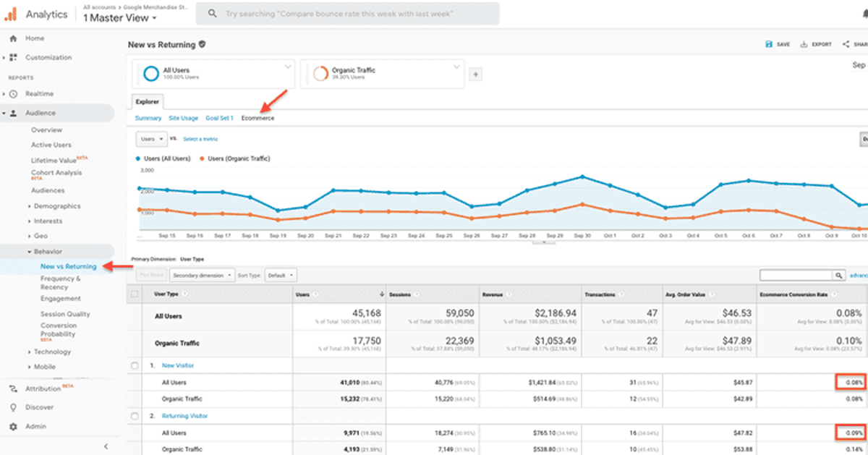Click the table search magnifier button
This screenshot has height=455, width=868.
coord(839,276)
